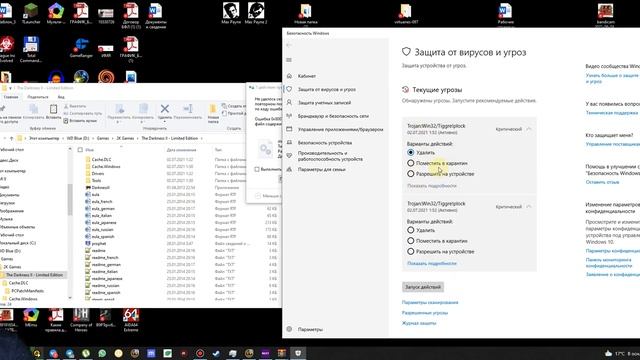Click the up-arrow navigation button in Explorer
The height and width of the screenshot is (360, 640).
coord(11,138)
